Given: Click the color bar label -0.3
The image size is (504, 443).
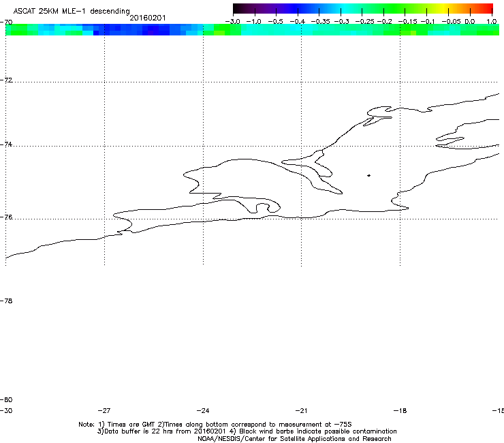Looking at the screenshot, I should tap(341, 22).
